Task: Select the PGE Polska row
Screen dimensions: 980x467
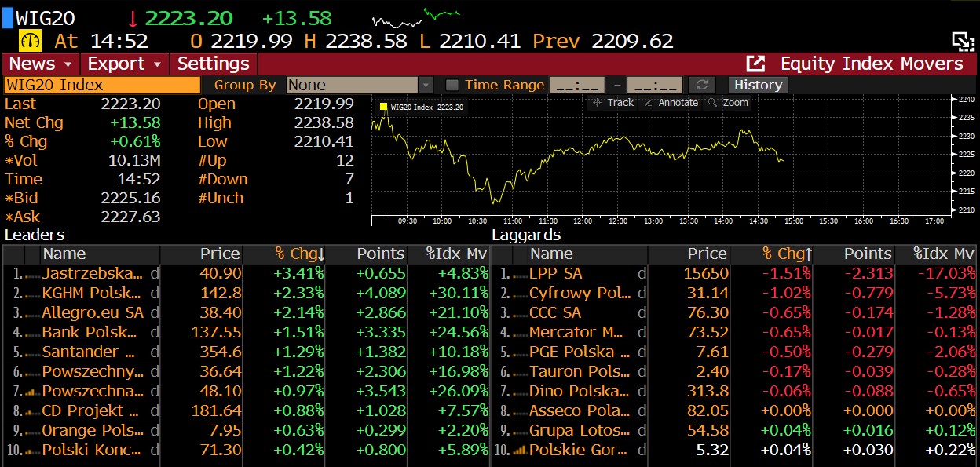Action: coord(734,352)
